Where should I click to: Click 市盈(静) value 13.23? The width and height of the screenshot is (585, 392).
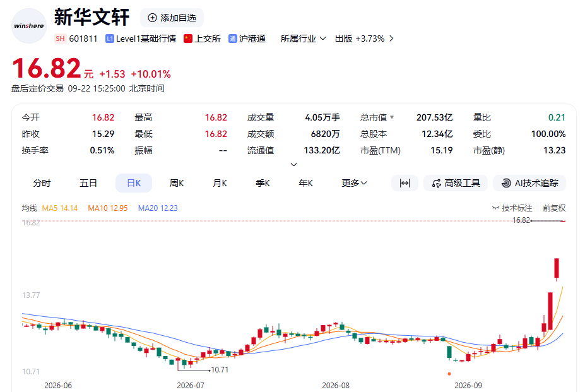pyautogui.click(x=555, y=150)
